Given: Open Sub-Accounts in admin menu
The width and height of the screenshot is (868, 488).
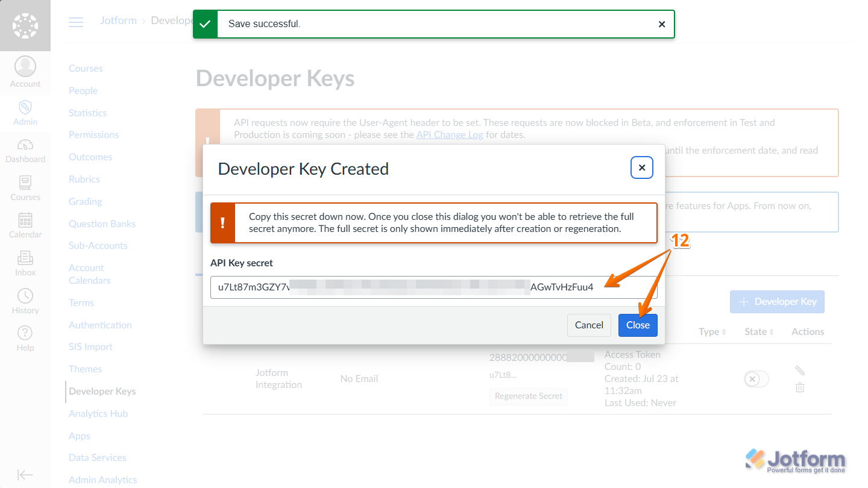Looking at the screenshot, I should (98, 245).
